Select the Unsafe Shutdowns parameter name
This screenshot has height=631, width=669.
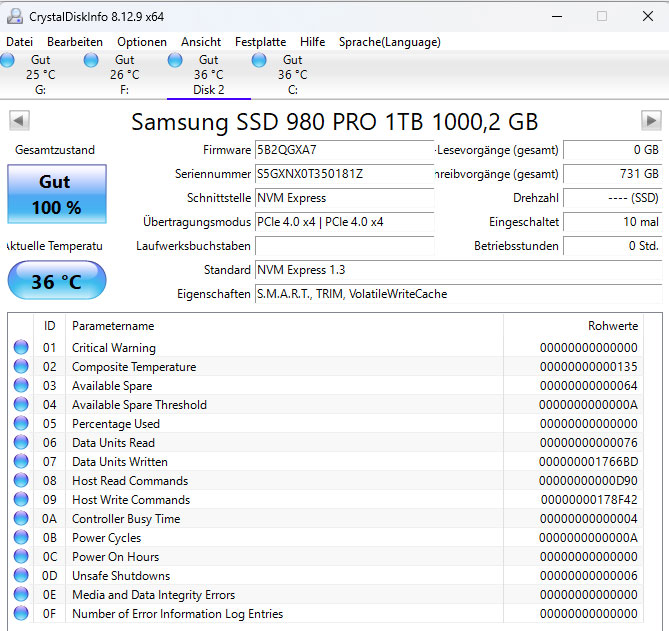(121, 576)
